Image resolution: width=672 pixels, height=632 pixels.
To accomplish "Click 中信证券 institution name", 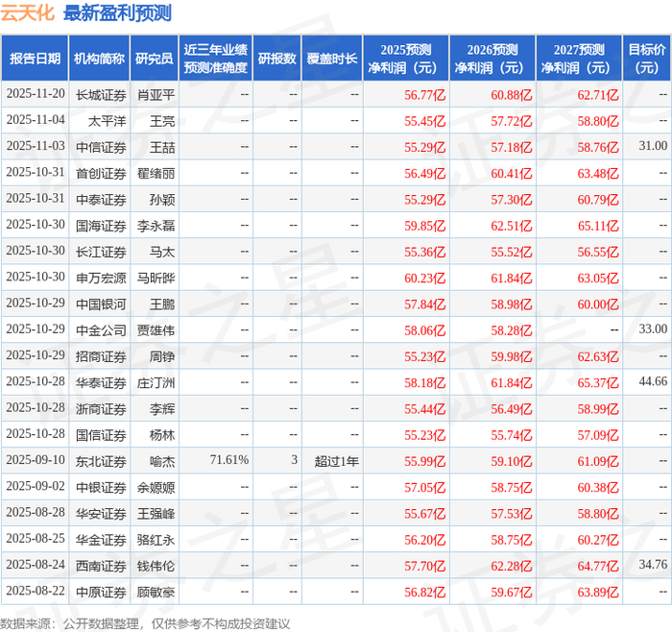I will [x=101, y=147].
